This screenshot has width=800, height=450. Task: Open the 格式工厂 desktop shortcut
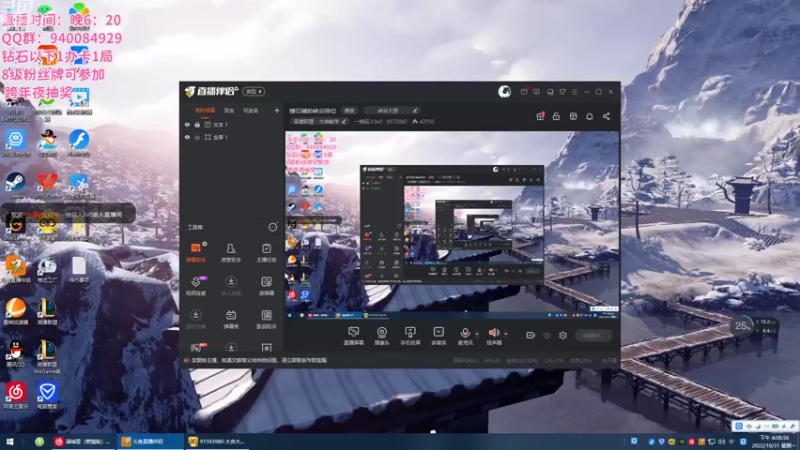click(47, 270)
